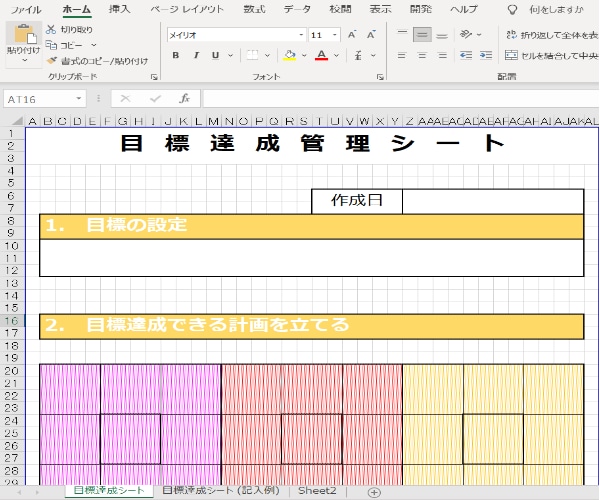Select the 目標達成シート sheet tab
The image size is (600, 500).
(x=109, y=490)
